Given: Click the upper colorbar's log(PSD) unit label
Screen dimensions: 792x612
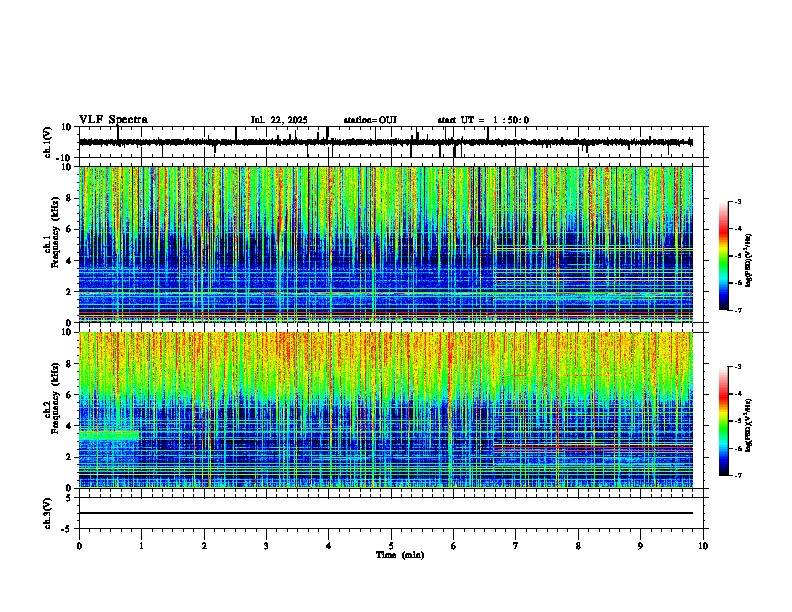Looking at the screenshot, I should coord(748,261).
